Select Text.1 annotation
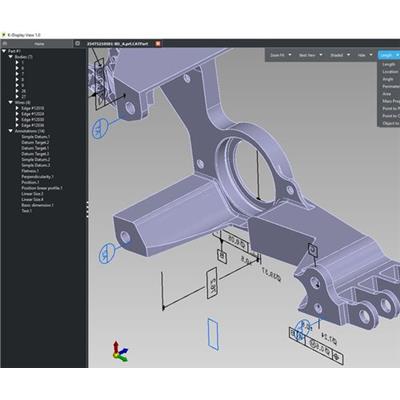 tap(27, 211)
